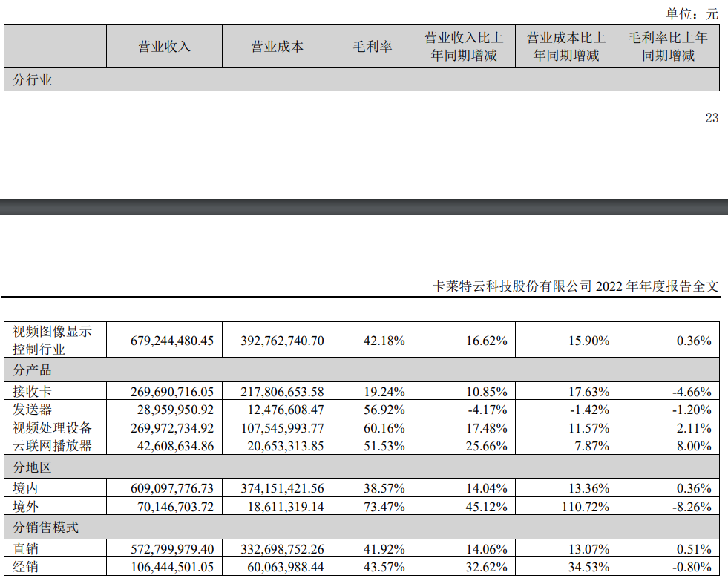Select value 17.63%
Viewport: 728px width, 578px height.
tap(588, 392)
